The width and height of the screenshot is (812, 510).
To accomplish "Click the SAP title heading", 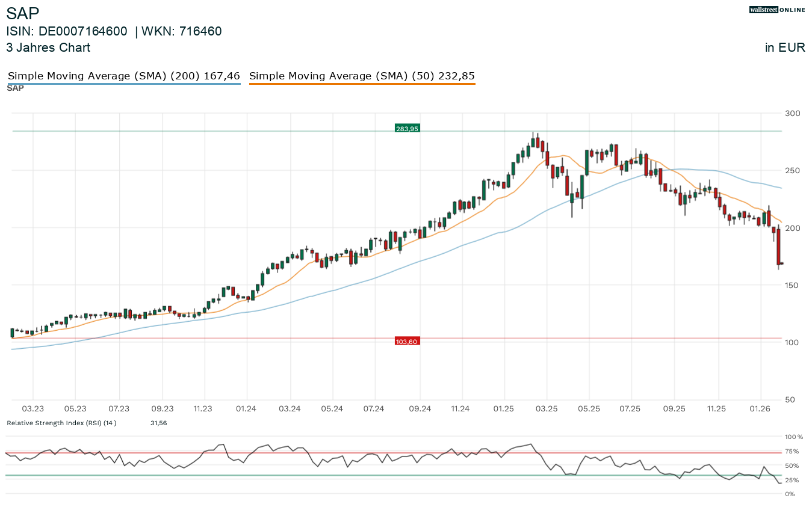I will coord(23,14).
